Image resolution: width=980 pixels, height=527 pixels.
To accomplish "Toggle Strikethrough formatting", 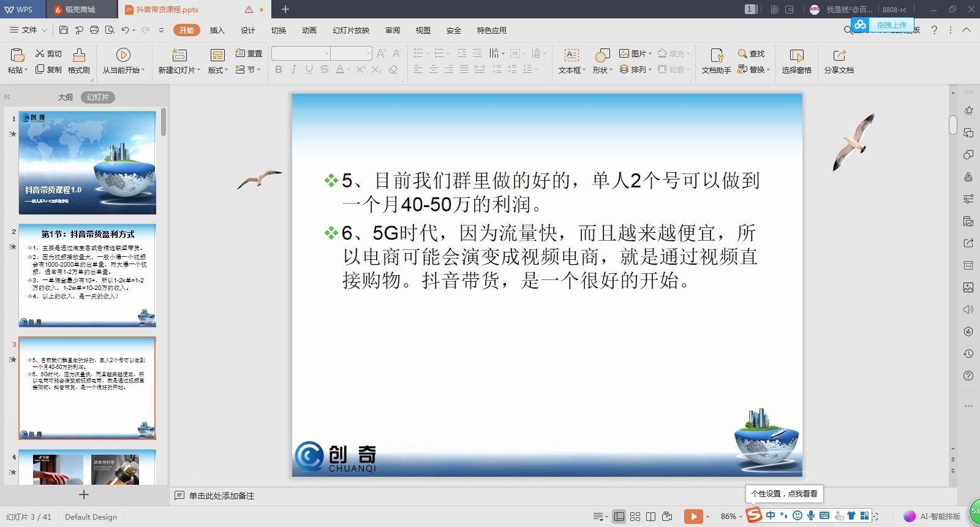I will point(325,69).
